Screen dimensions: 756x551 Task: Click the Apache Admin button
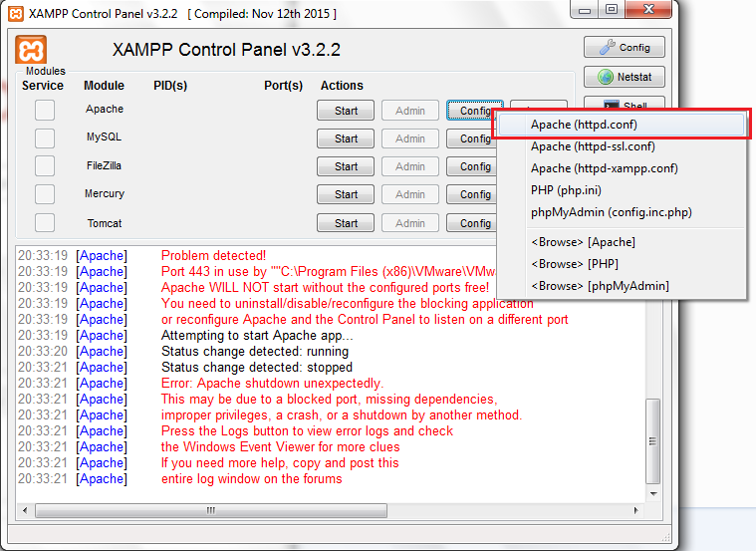coord(410,111)
